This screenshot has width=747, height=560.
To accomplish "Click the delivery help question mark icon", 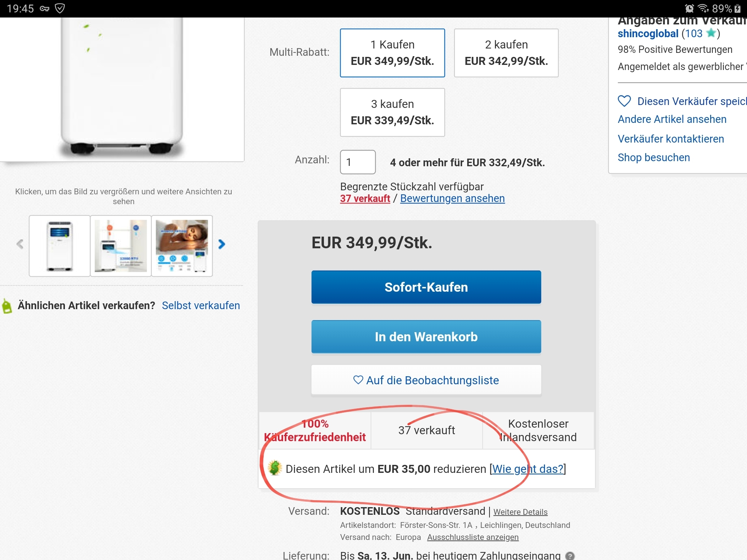I will [x=569, y=556].
